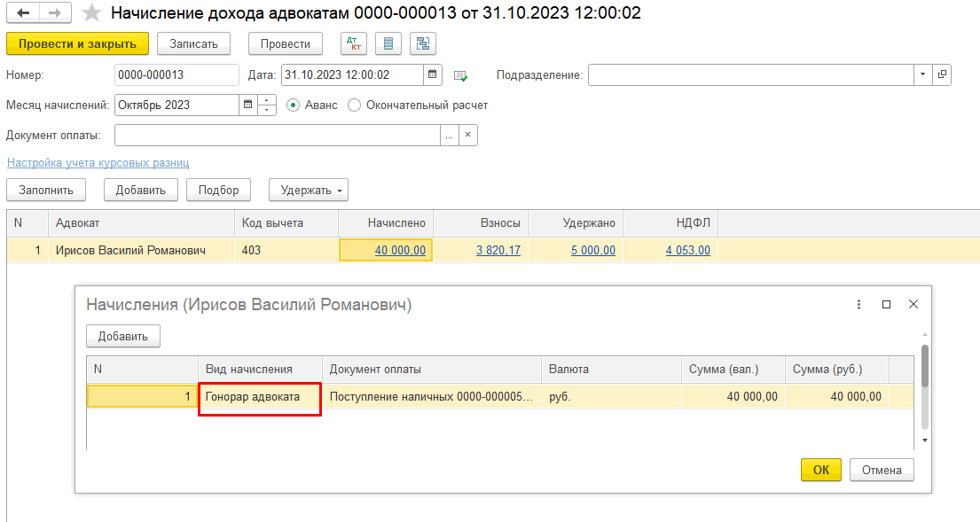
Task: Add document to favorites with star icon
Action: (91, 13)
